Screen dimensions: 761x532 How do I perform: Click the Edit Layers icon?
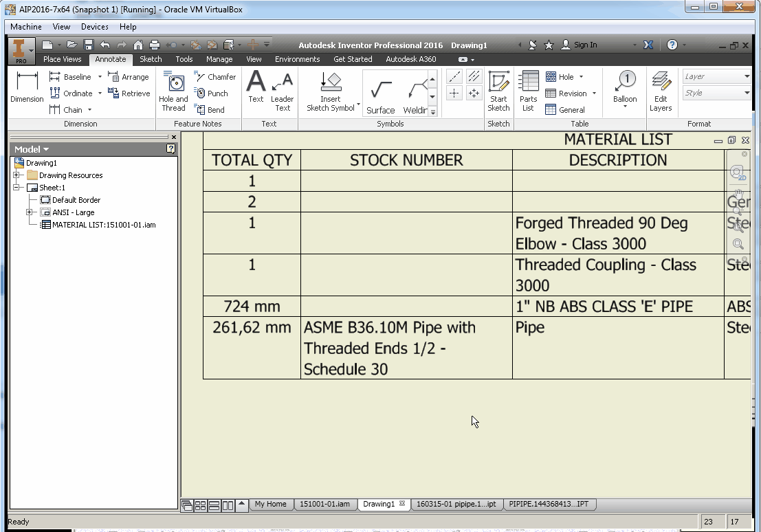pyautogui.click(x=660, y=89)
